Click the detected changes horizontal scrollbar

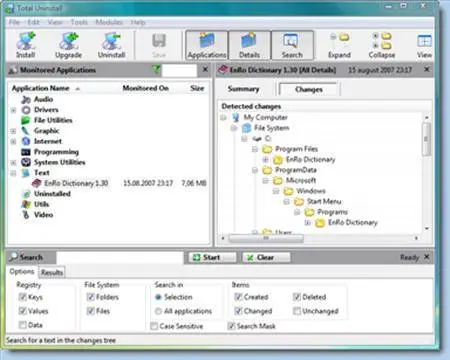[319, 238]
